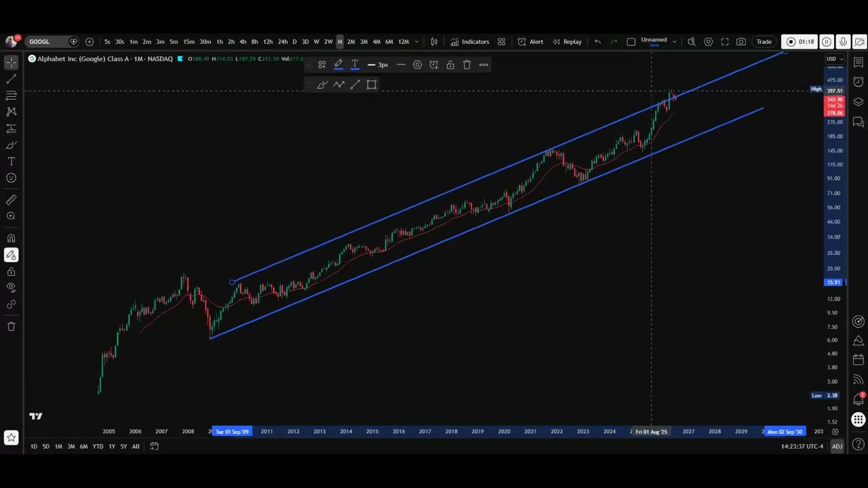Open the line style dropdown in drawing toolbar
This screenshot has width=868, height=488.
click(401, 65)
